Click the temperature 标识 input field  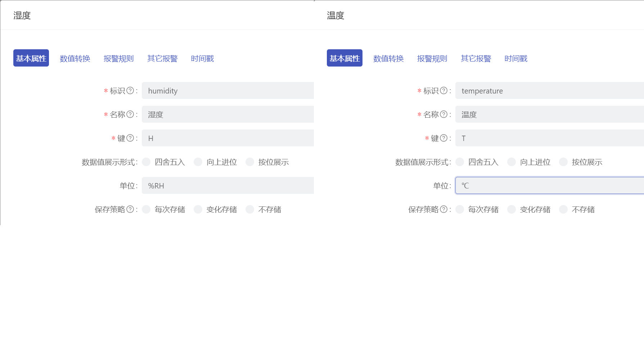tap(550, 91)
